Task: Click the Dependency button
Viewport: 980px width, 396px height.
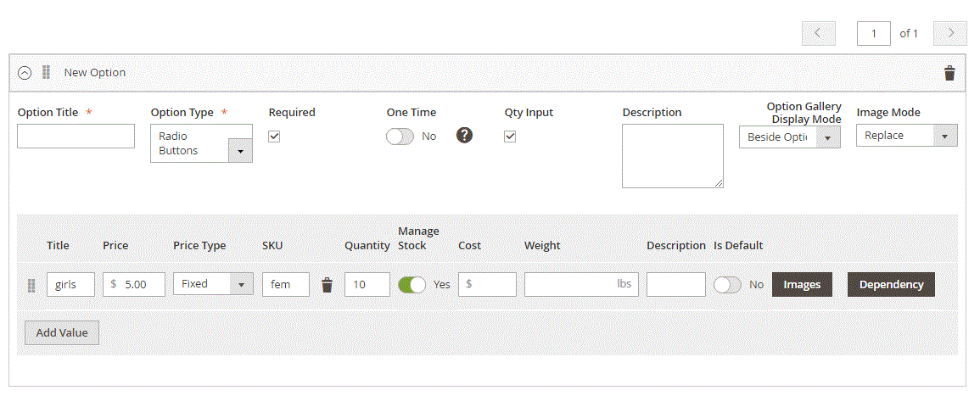Action: tap(891, 284)
